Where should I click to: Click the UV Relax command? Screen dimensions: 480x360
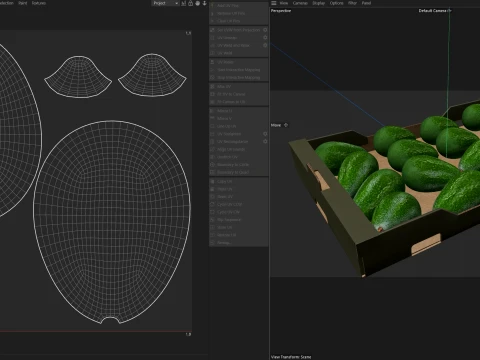tap(239, 62)
